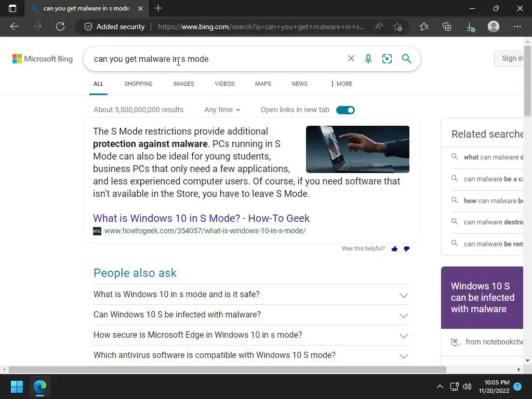Switch to the VIDEOS tab

coord(224,84)
